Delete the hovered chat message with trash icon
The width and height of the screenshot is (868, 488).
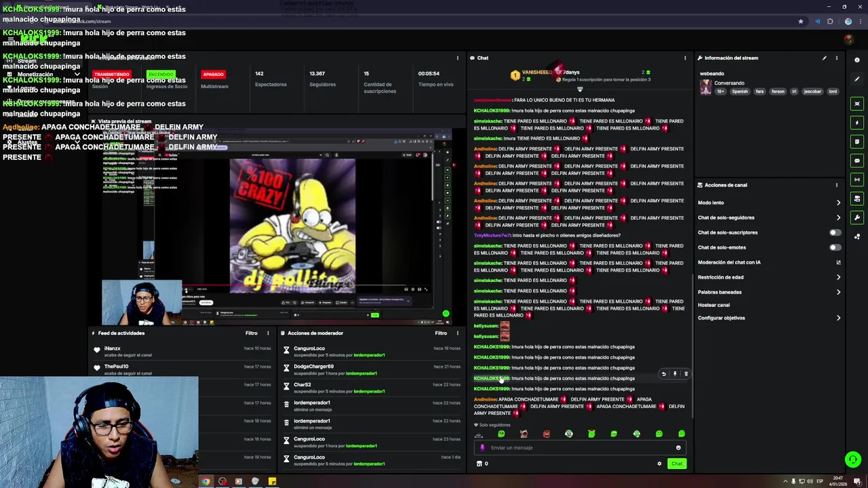686,374
